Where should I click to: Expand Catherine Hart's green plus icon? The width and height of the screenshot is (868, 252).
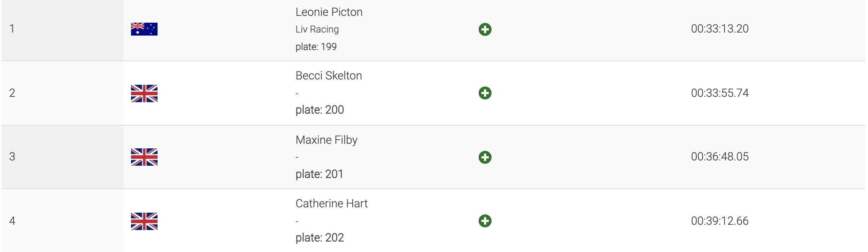click(485, 221)
